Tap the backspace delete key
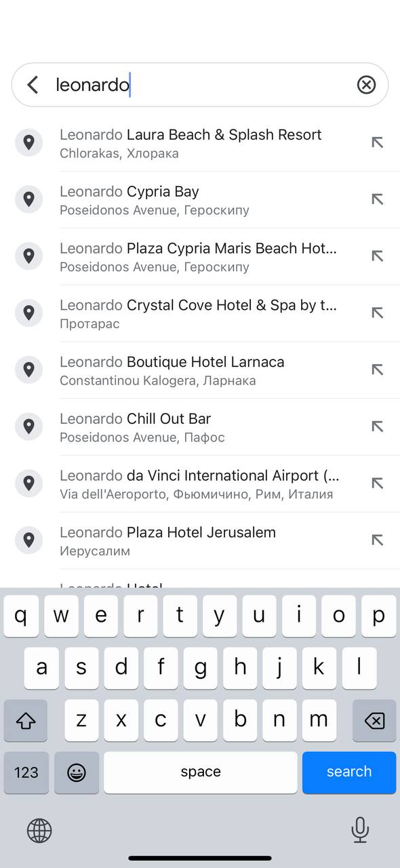The image size is (400, 868). [x=374, y=720]
